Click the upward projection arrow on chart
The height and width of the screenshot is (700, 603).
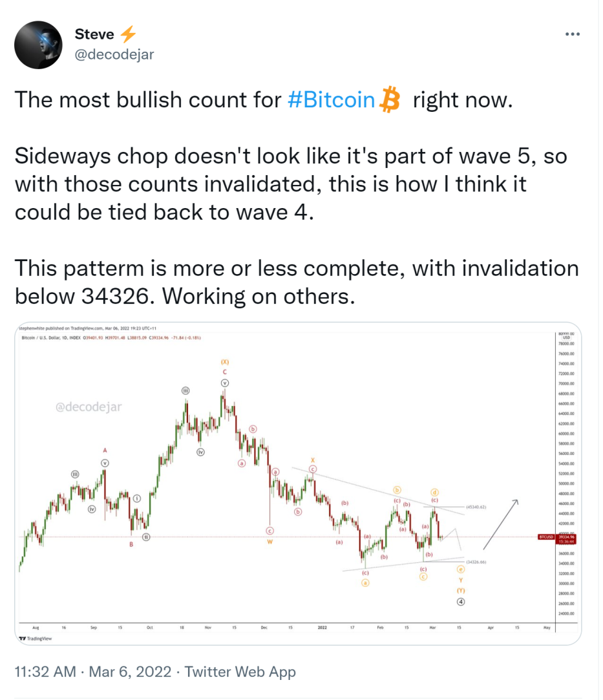[x=501, y=524]
